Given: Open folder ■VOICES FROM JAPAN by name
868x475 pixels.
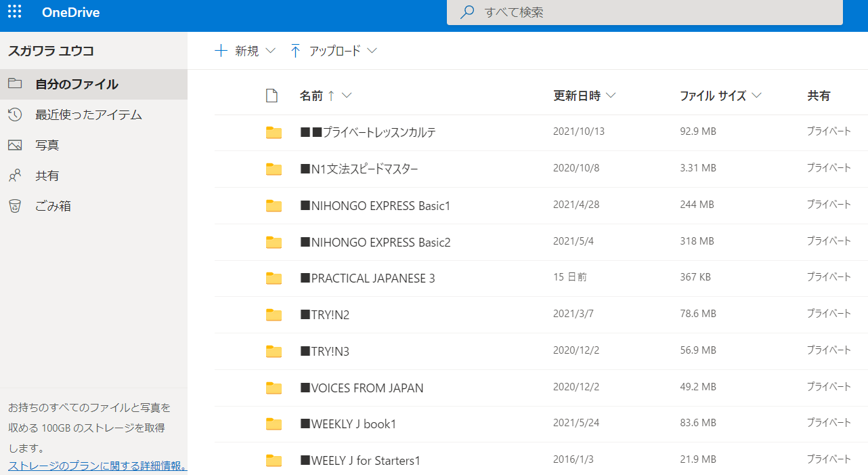Looking at the screenshot, I should [362, 388].
